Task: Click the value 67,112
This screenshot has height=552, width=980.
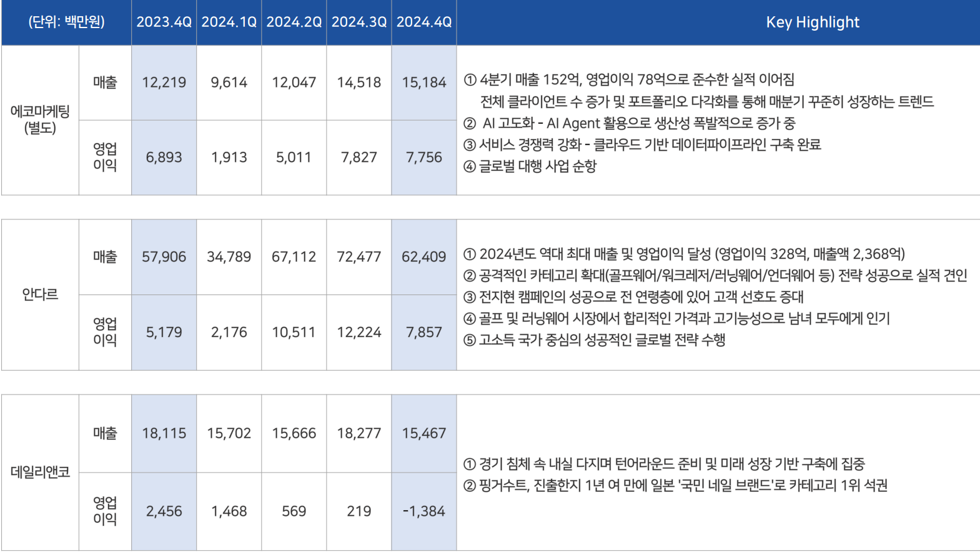Action: coord(294,257)
